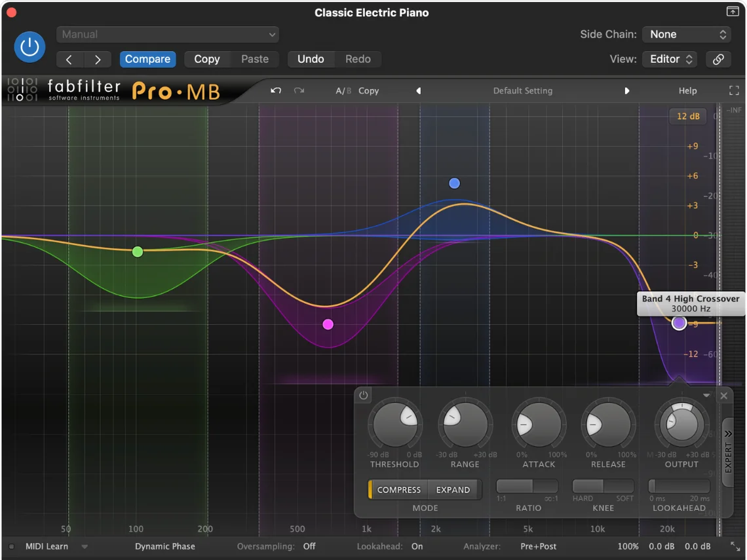Click the FabFilter undo arrow icon

(x=276, y=90)
